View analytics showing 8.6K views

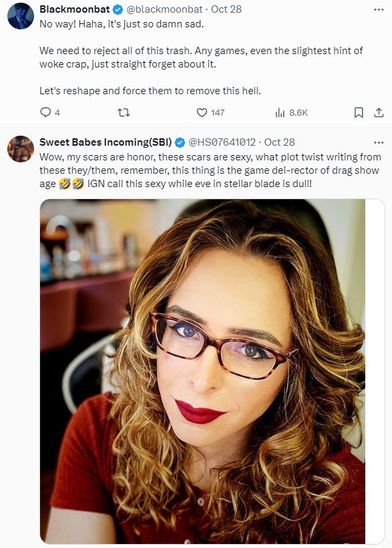pyautogui.click(x=292, y=112)
